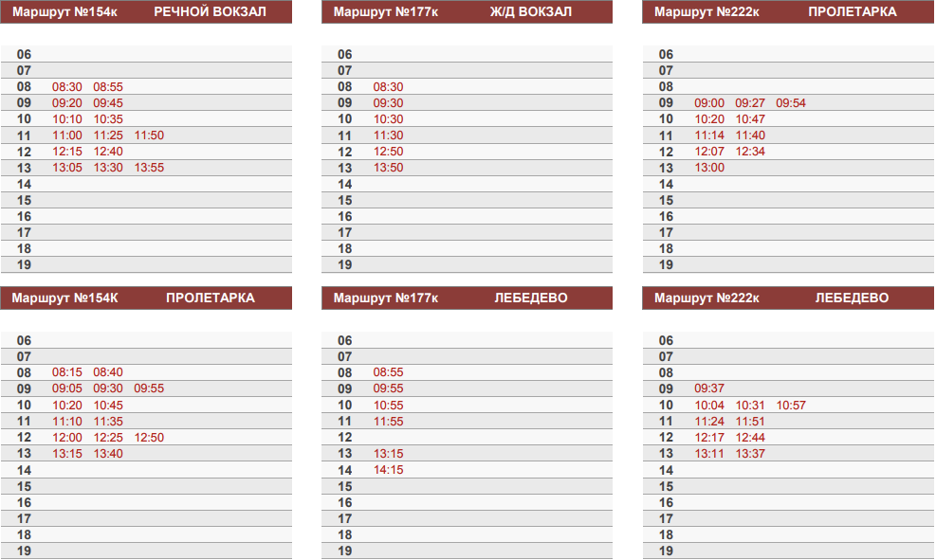
Task: Select the Маршрут №154К ПРОЛЕТАРКА header
Action: point(146,298)
